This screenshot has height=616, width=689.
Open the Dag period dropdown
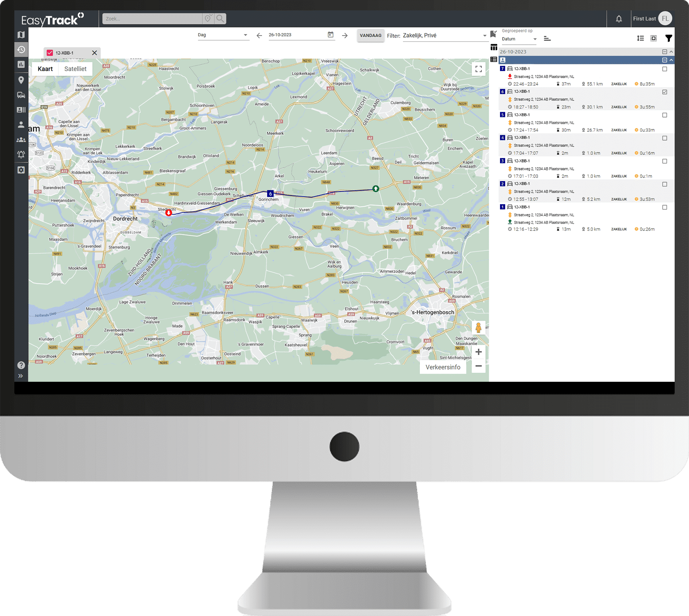tap(222, 35)
